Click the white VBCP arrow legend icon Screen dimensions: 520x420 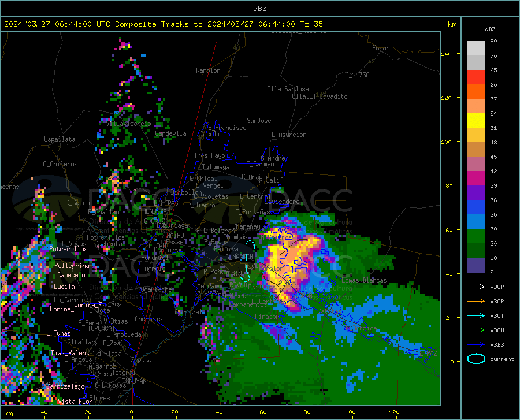tap(476, 287)
